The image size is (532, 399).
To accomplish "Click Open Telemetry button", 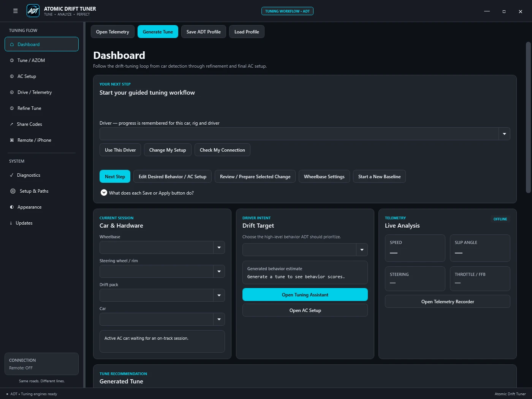I will pos(112,32).
